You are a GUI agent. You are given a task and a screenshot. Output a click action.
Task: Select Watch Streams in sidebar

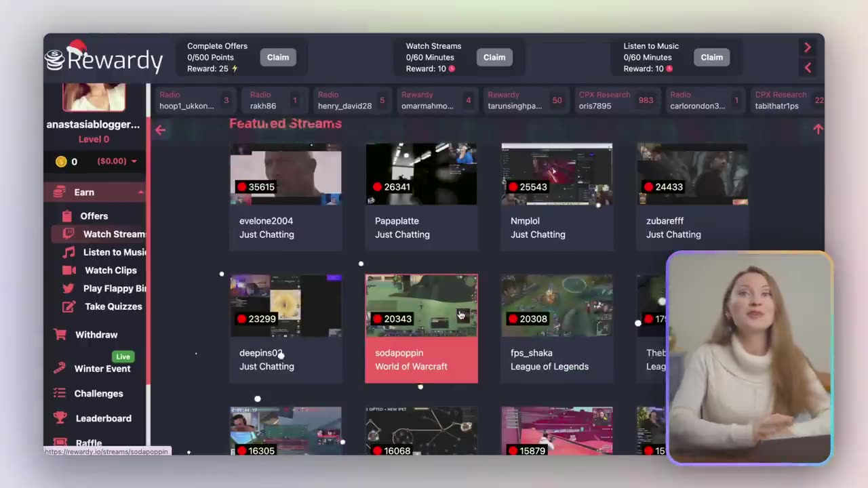(99, 234)
